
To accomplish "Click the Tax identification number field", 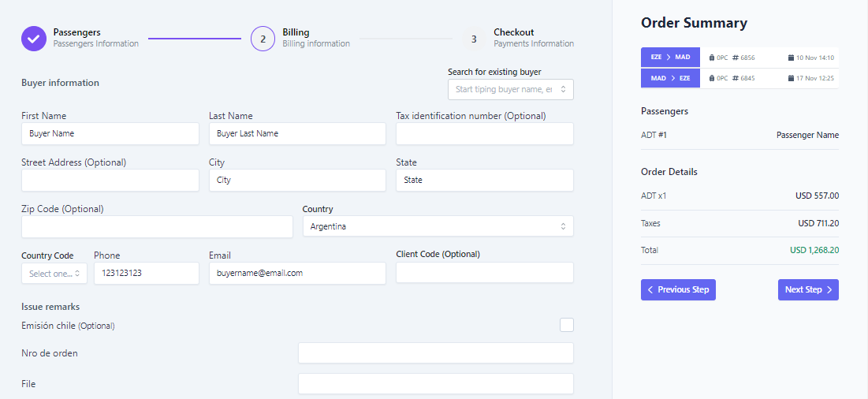I will point(484,134).
